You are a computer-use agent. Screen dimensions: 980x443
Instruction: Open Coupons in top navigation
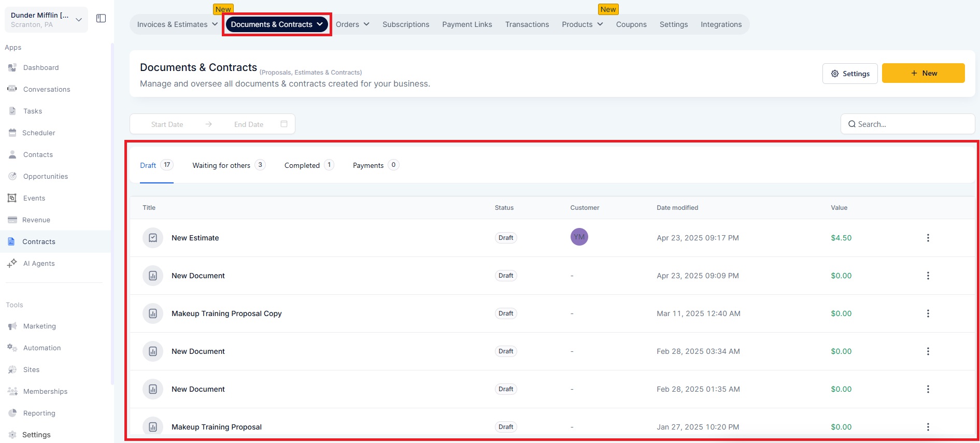[x=631, y=24]
